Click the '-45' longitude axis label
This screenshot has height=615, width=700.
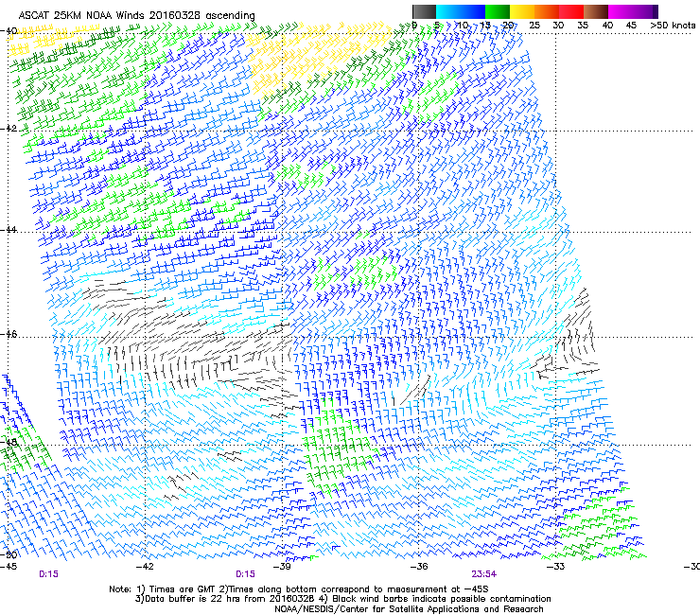9,567
